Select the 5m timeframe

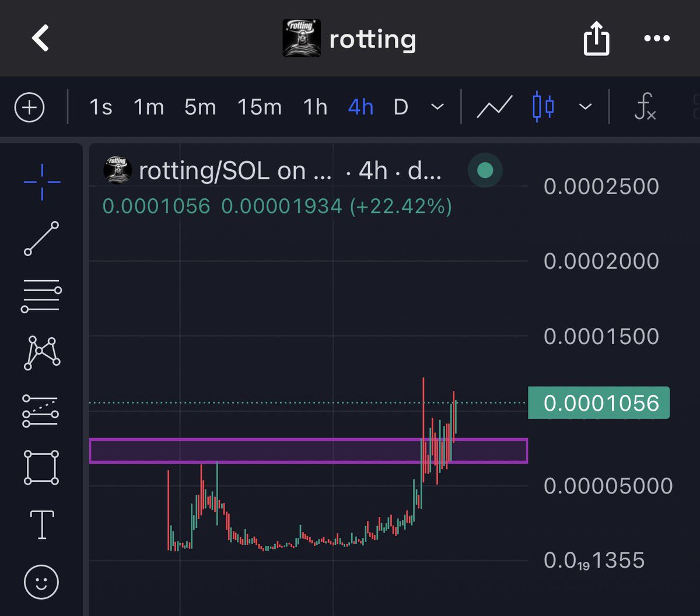pos(200,107)
